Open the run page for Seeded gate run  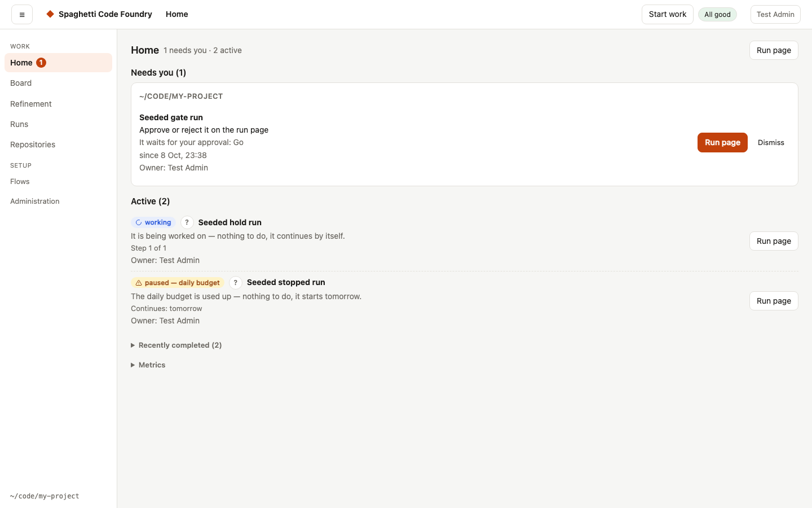click(x=722, y=143)
